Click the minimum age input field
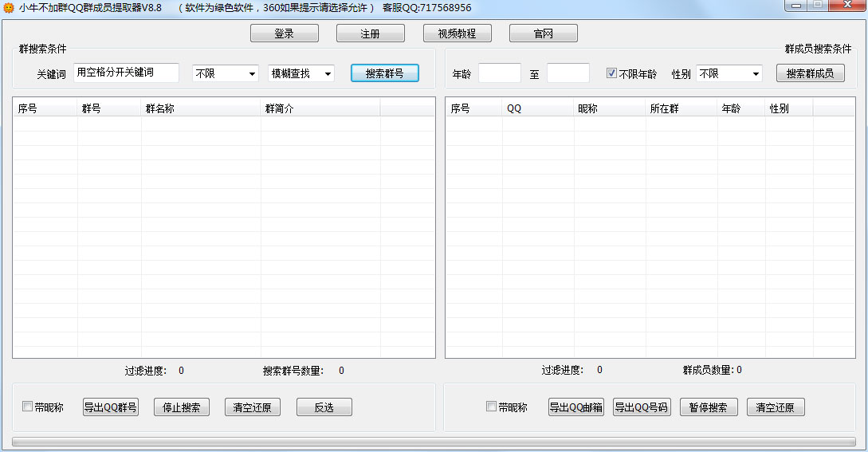The image size is (868, 452). (499, 73)
